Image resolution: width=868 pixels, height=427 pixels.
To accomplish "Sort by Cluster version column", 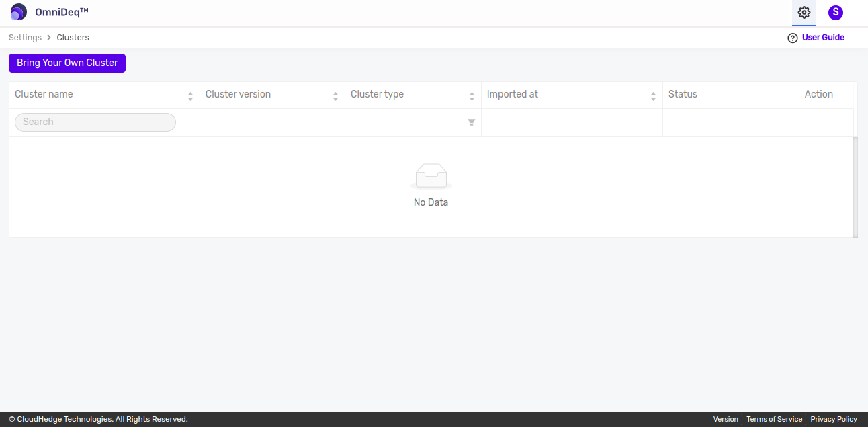I will pyautogui.click(x=335, y=97).
